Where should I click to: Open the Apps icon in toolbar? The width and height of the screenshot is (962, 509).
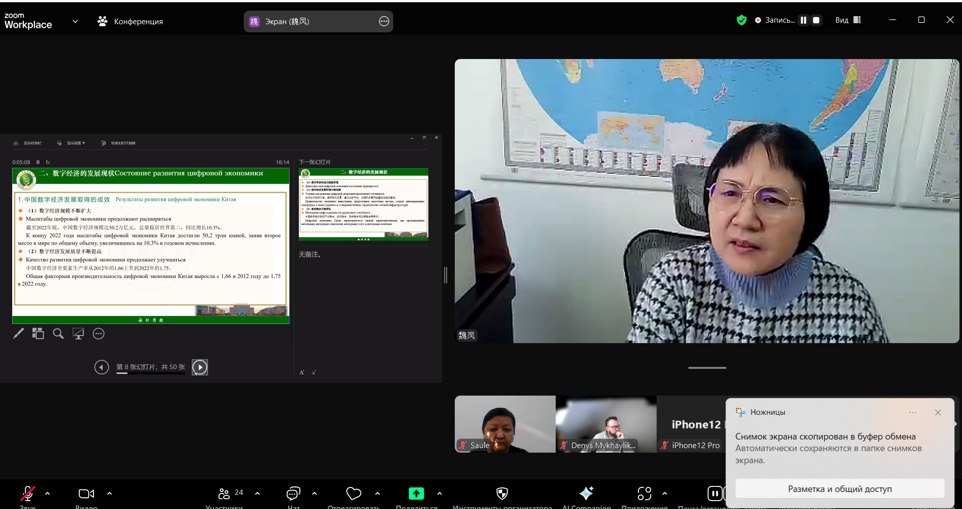644,493
